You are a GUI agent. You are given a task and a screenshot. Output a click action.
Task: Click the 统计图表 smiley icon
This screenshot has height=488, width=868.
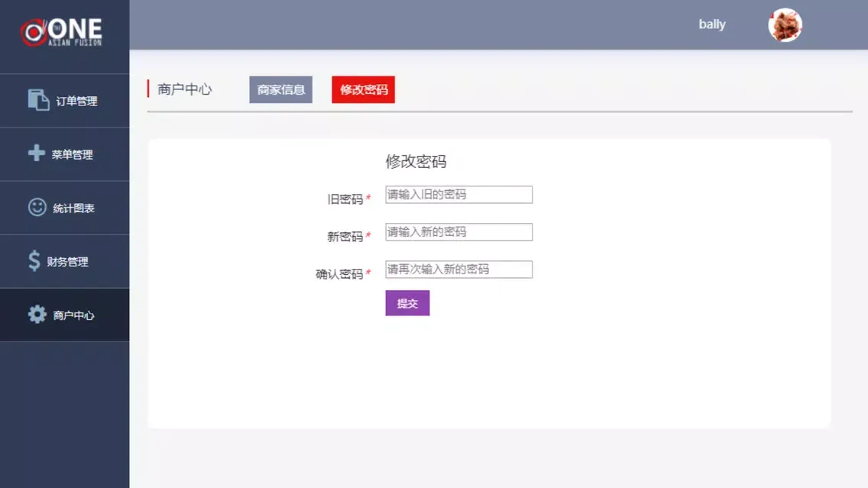[x=37, y=207]
